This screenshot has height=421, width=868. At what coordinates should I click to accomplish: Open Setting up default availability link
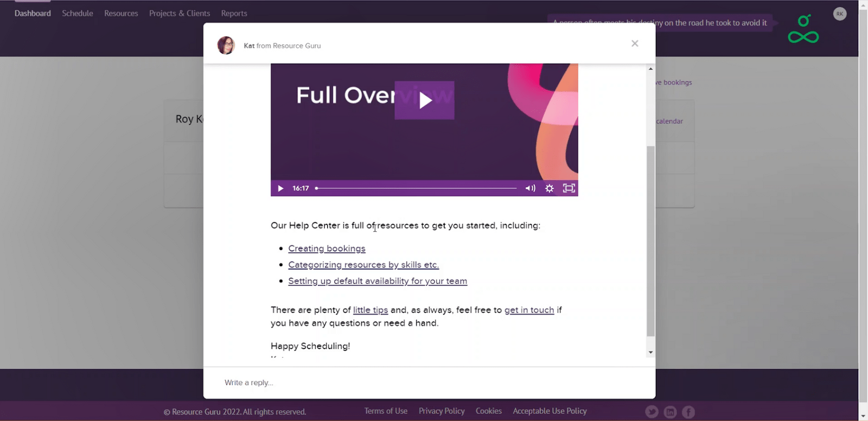(378, 281)
